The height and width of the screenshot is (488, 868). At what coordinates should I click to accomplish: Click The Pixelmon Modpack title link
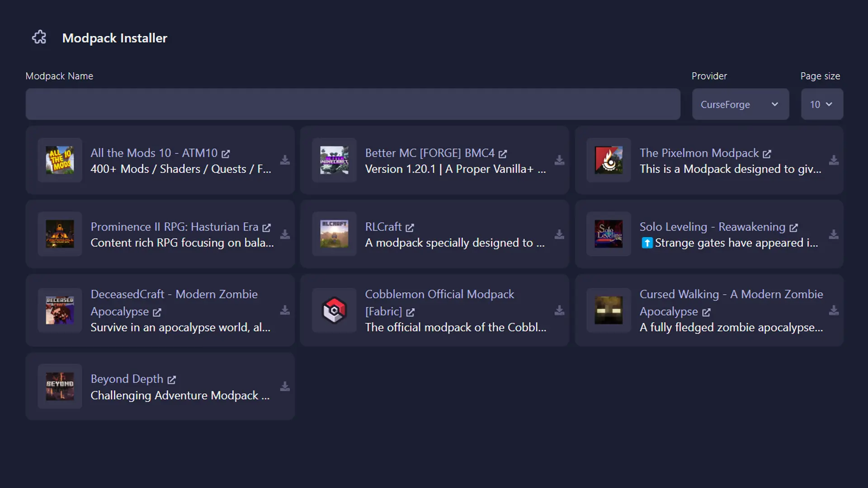(x=698, y=153)
